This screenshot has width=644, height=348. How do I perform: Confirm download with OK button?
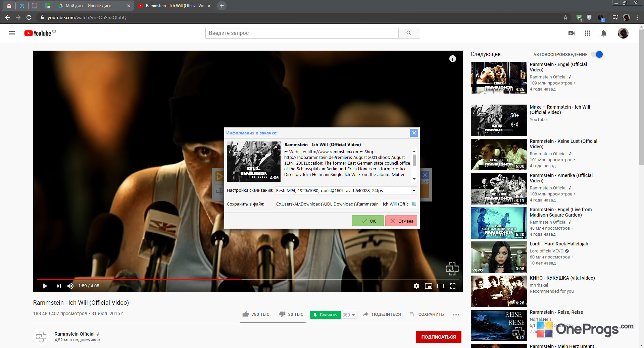[368, 221]
